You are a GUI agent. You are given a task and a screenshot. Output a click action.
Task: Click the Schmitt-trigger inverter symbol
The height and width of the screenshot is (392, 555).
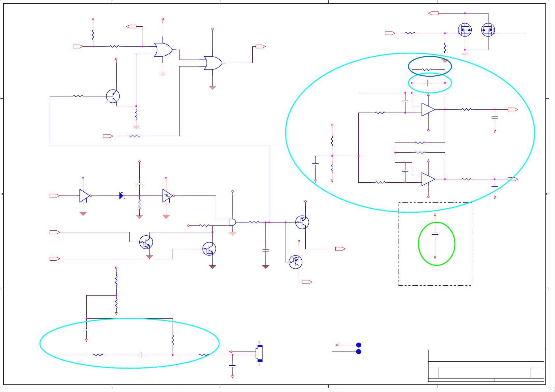pyautogui.click(x=168, y=196)
